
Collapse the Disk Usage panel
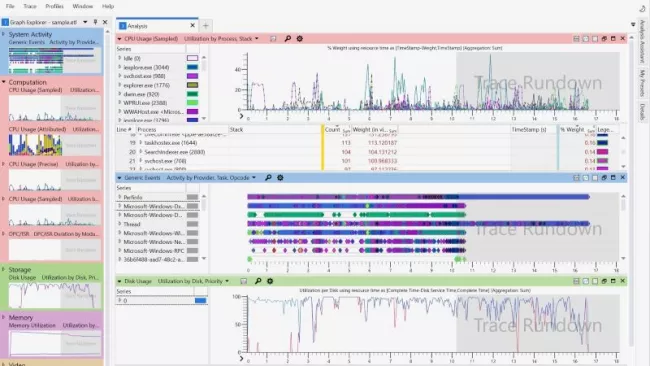pos(119,281)
